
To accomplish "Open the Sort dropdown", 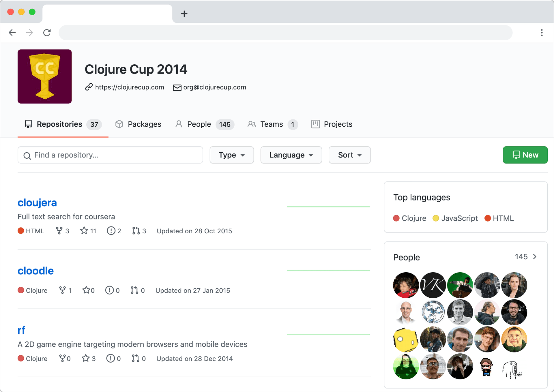I will (x=349, y=155).
